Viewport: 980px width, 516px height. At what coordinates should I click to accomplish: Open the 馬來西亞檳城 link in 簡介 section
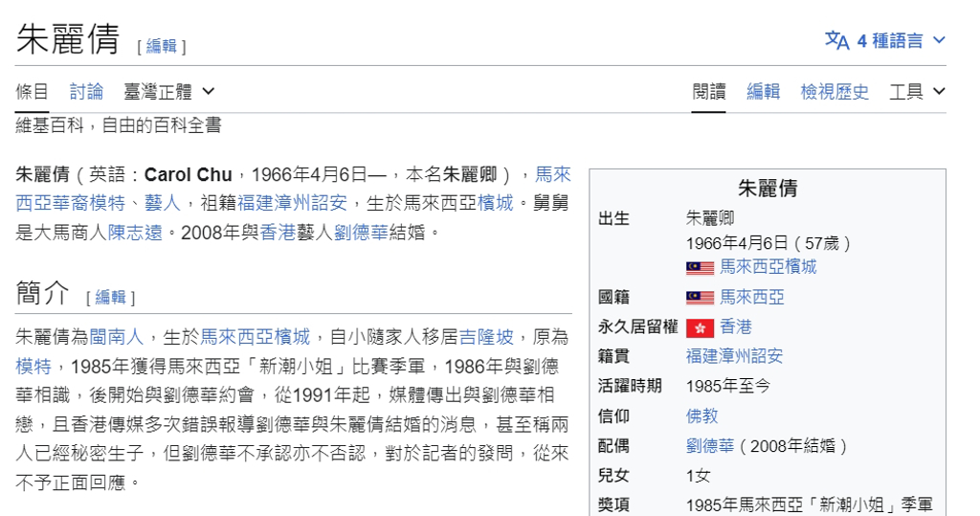click(255, 337)
